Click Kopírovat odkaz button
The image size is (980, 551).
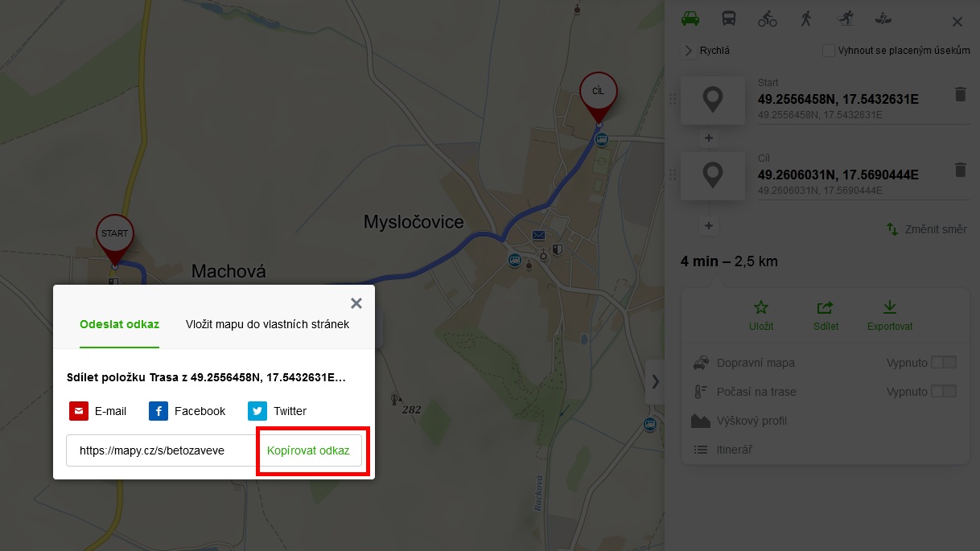coord(308,450)
